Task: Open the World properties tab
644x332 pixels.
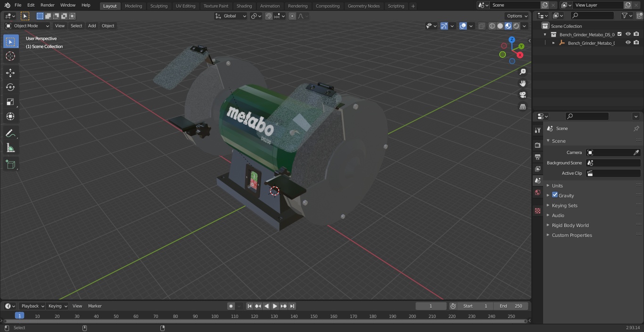Action: tap(537, 192)
